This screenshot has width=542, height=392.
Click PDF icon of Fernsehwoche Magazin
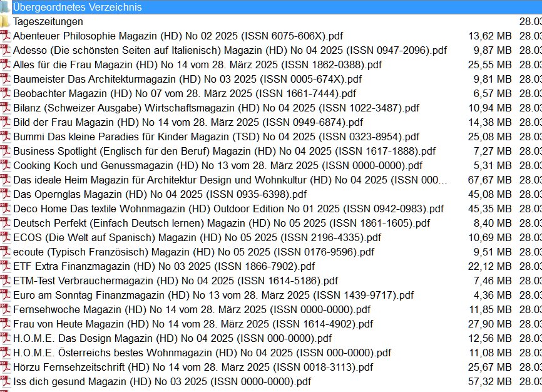[5, 310]
